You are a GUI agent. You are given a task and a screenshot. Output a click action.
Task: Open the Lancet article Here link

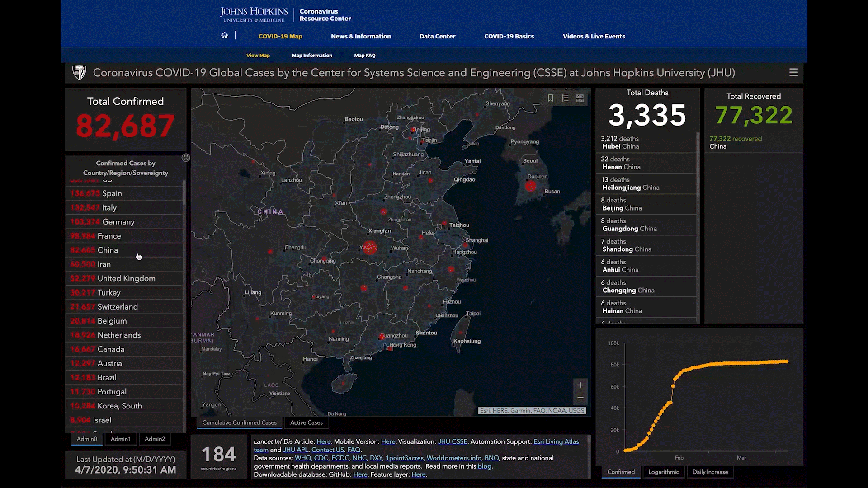(x=324, y=441)
